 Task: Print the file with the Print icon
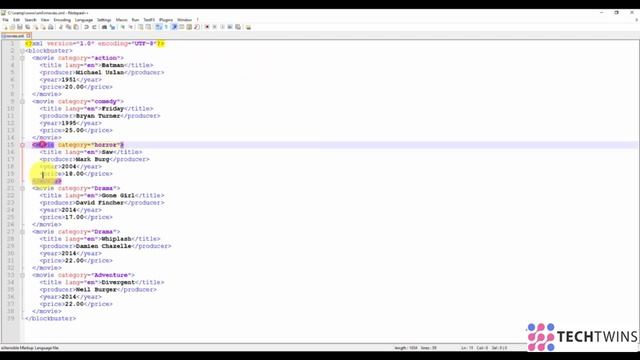pyautogui.click(x=51, y=27)
